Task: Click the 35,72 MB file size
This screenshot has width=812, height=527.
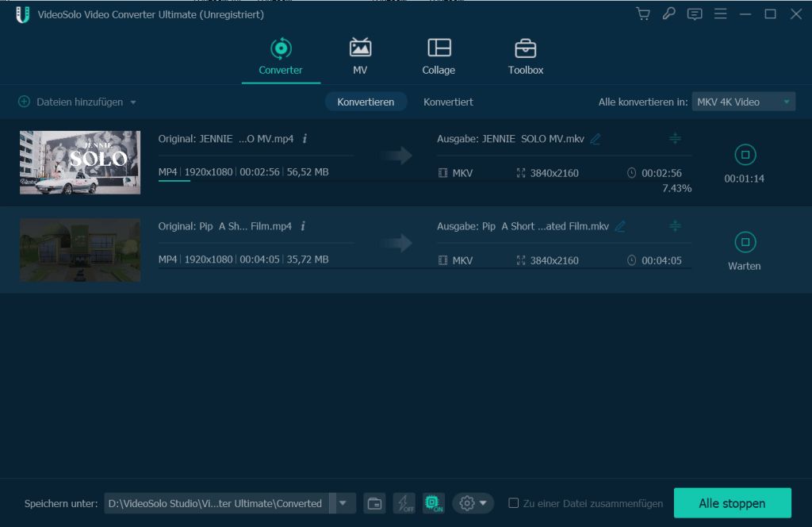Action: click(308, 260)
